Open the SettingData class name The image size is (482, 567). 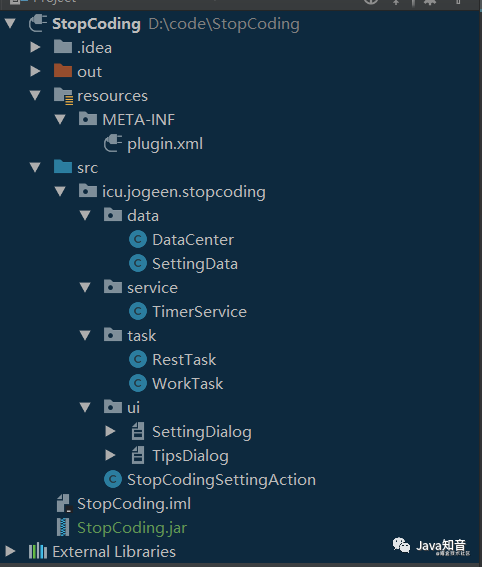[195, 264]
